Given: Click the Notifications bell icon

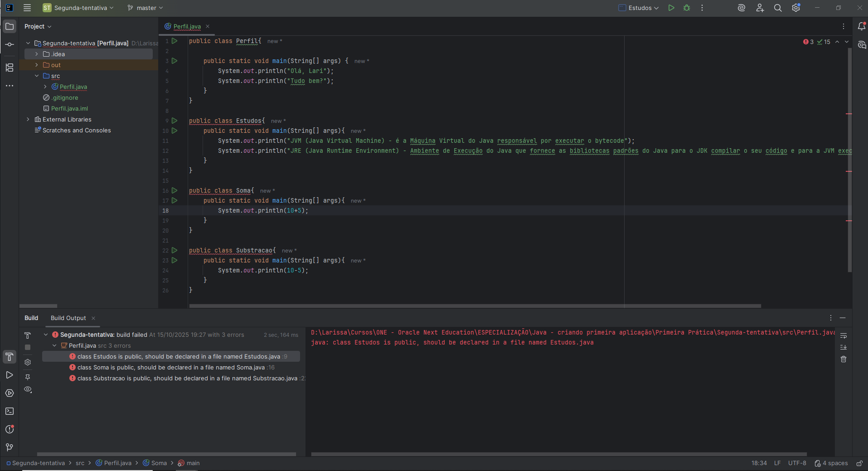Looking at the screenshot, I should 862,26.
